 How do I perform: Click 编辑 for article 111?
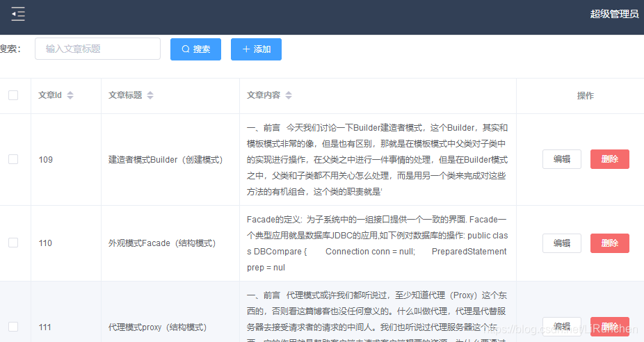562,327
